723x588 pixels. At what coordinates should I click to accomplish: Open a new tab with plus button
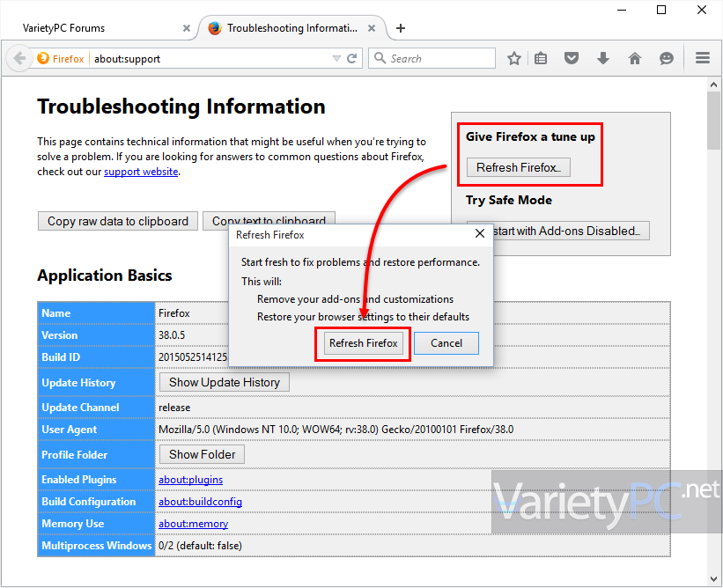401,28
